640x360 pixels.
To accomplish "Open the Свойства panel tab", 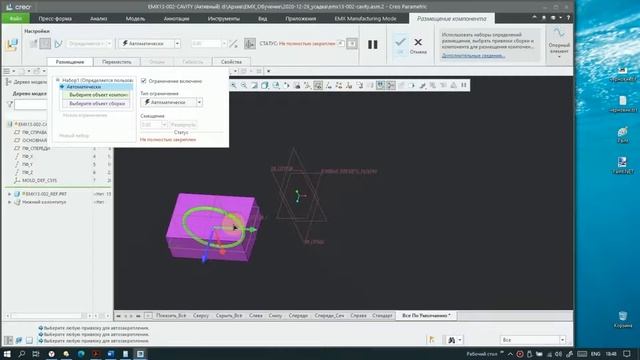I will point(231,62).
